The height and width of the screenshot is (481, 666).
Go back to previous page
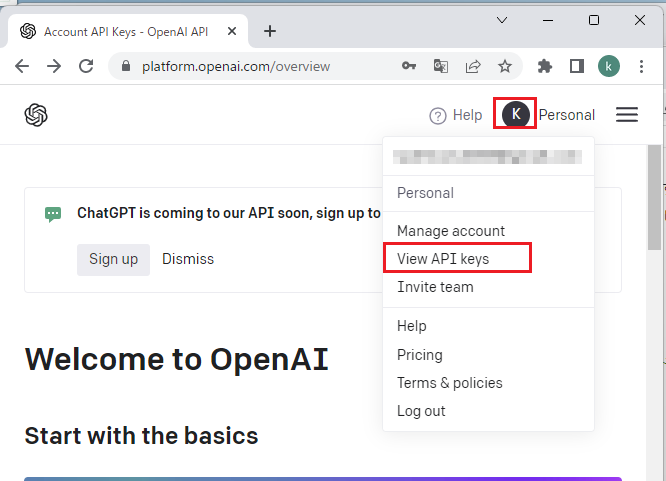pyautogui.click(x=22, y=67)
